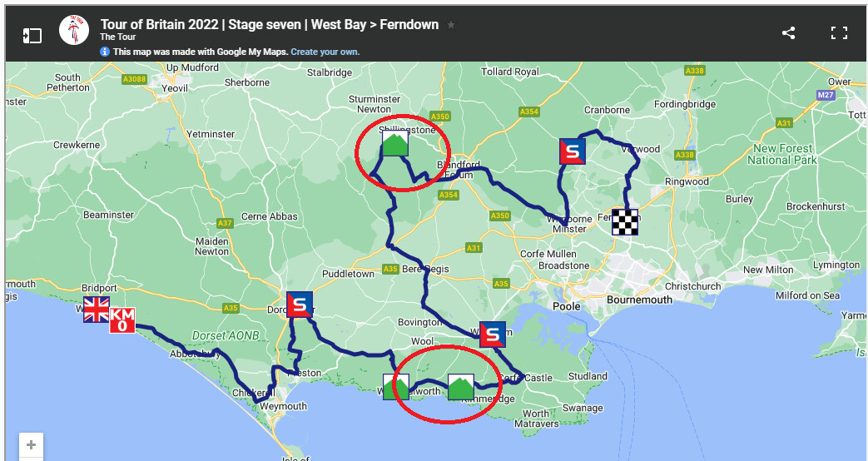The image size is (868, 461).
Task: Open the 'Create your own' link
Action: pyautogui.click(x=325, y=52)
